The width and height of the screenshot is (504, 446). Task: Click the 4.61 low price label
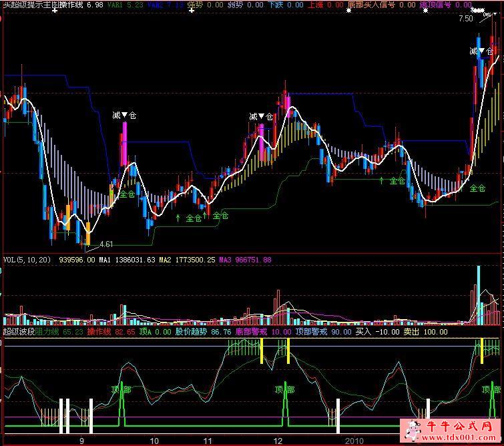(106, 244)
